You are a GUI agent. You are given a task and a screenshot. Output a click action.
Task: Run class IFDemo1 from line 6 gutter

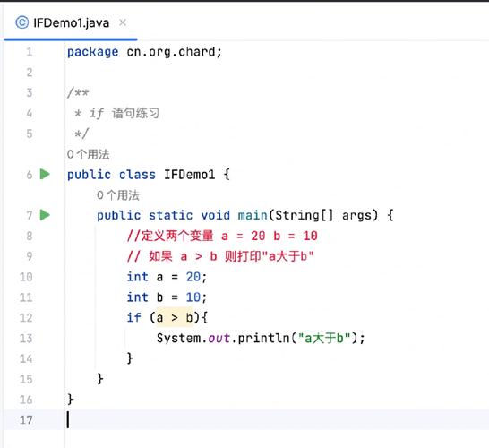pos(45,174)
